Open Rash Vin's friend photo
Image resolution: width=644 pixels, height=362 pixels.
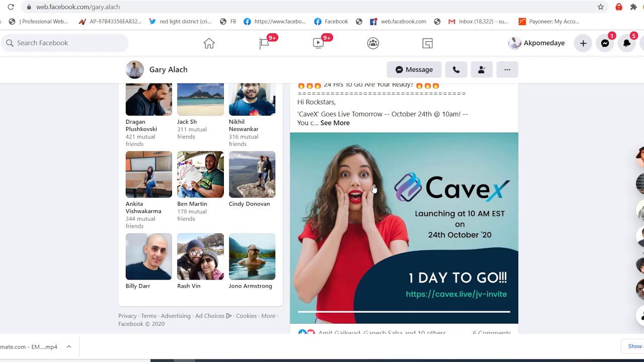click(200, 256)
